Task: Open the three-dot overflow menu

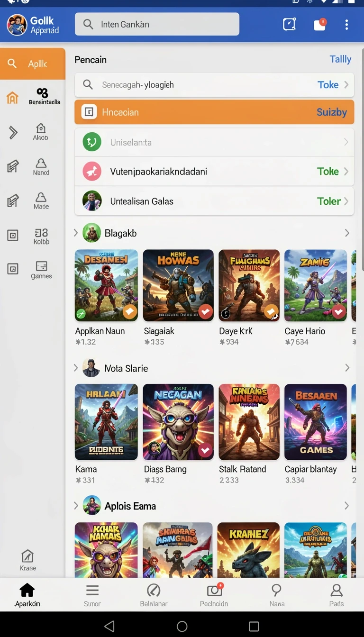Action: pos(347,24)
